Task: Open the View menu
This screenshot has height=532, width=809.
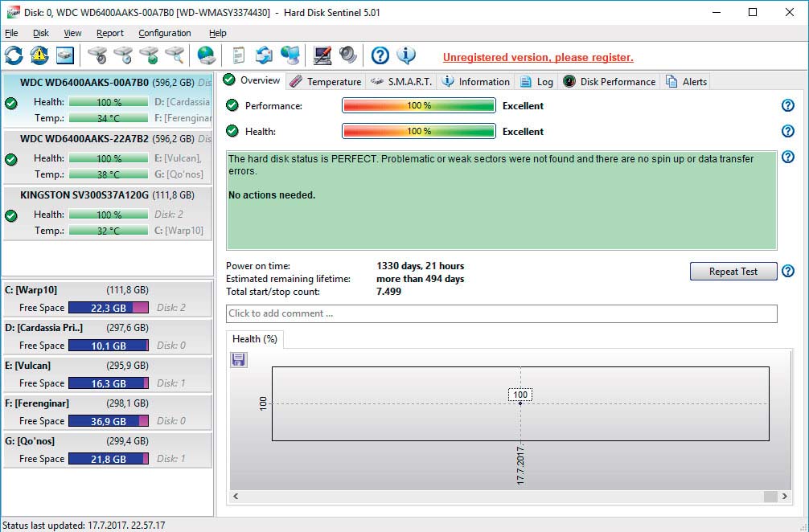Action: point(72,33)
